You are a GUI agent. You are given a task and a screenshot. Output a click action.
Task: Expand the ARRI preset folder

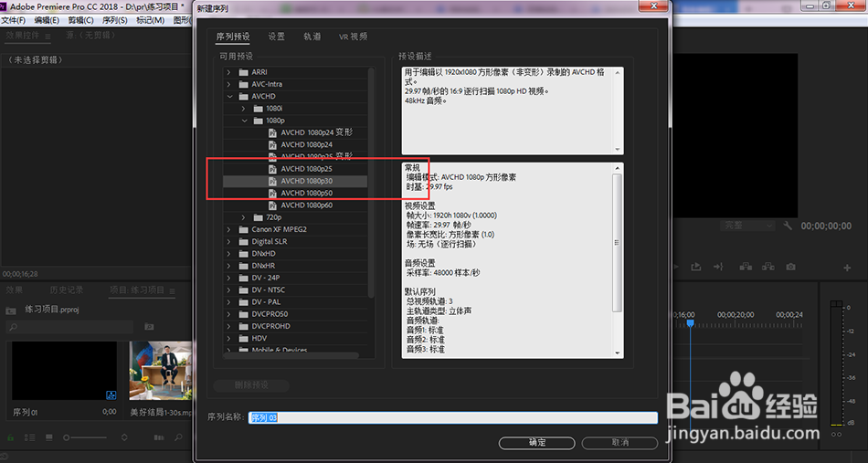tap(228, 72)
